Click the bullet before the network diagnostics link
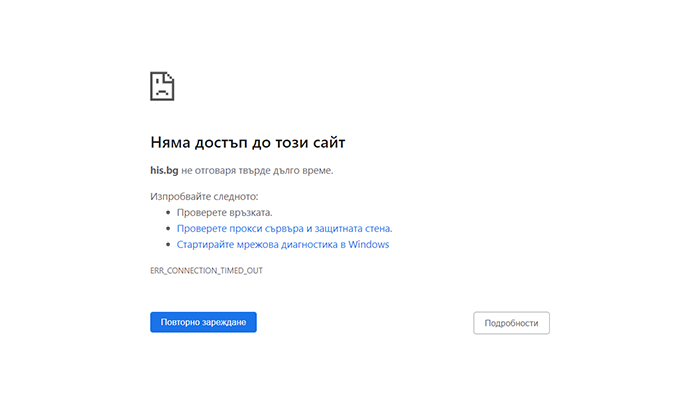The width and height of the screenshot is (700, 420). pyautogui.click(x=168, y=245)
